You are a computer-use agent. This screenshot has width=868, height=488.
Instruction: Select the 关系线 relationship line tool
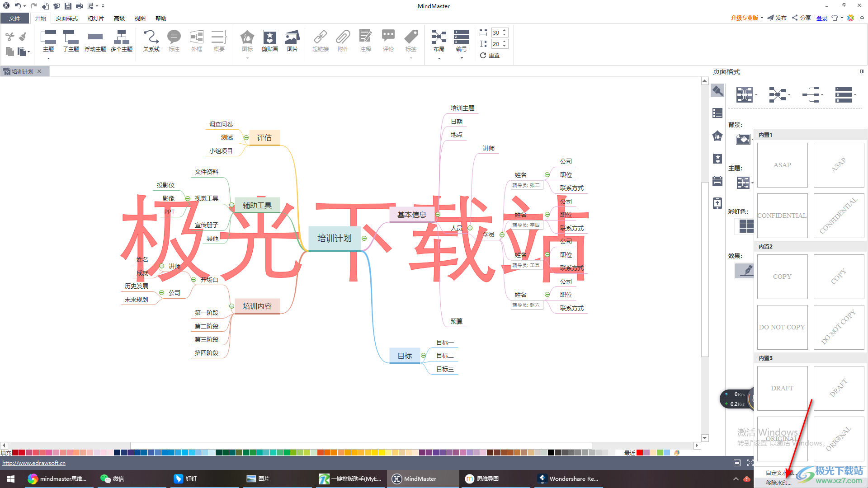151,41
